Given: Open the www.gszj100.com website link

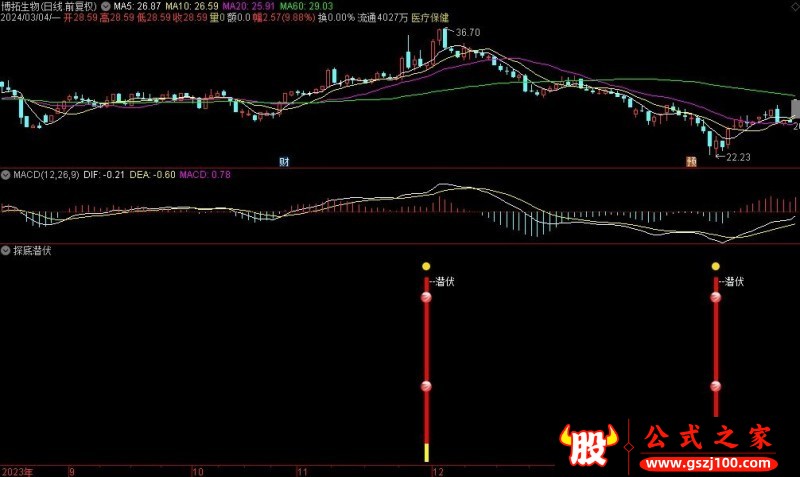Looking at the screenshot, I should tap(708, 464).
